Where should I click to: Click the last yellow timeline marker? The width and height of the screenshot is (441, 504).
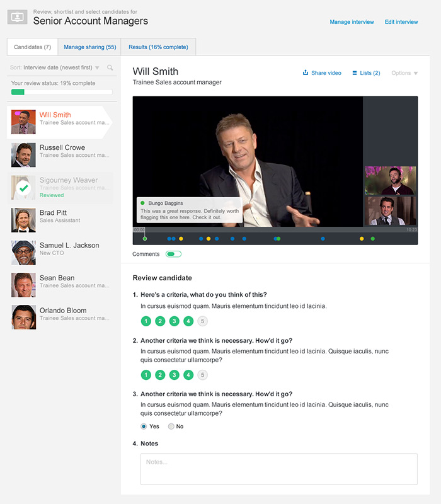[362, 239]
